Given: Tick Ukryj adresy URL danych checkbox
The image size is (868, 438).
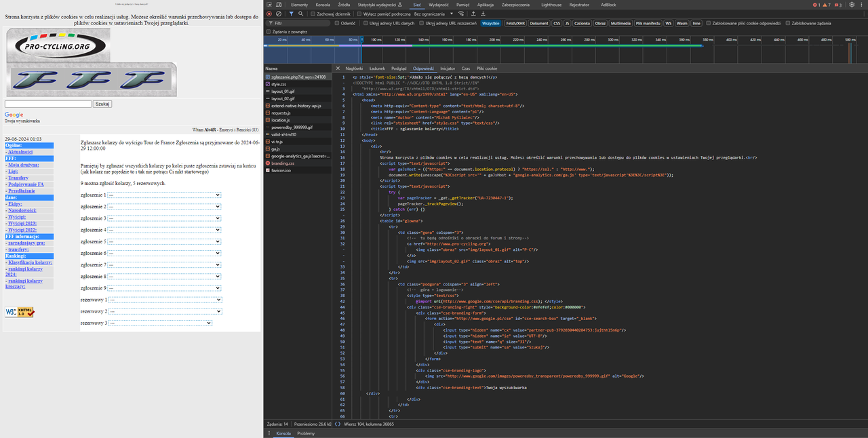Looking at the screenshot, I should [x=366, y=23].
